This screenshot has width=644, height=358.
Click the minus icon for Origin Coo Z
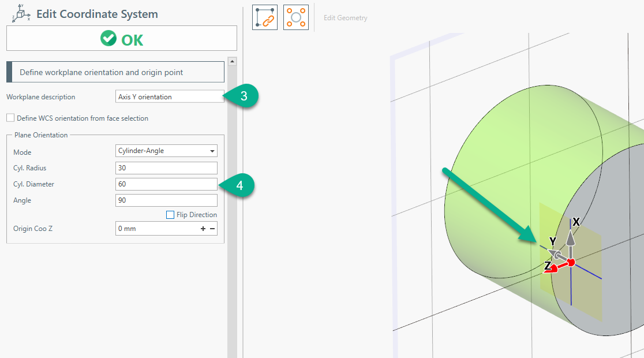click(x=212, y=229)
